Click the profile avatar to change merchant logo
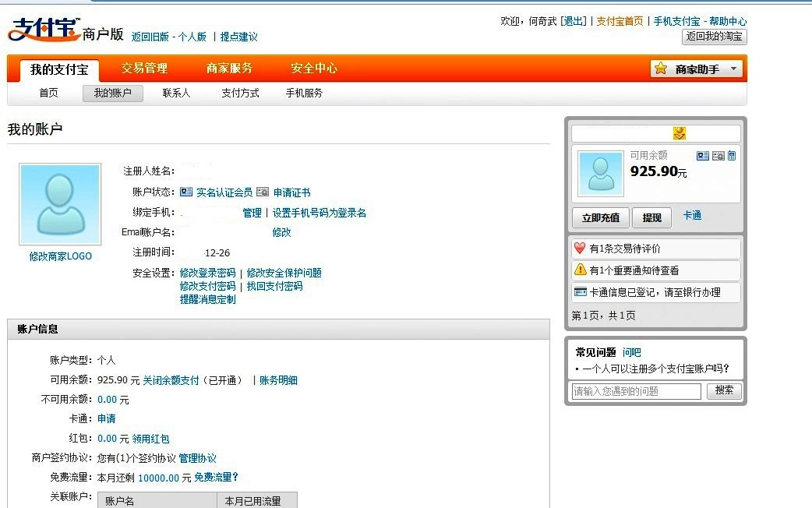The height and width of the screenshot is (508, 812). pos(60,202)
